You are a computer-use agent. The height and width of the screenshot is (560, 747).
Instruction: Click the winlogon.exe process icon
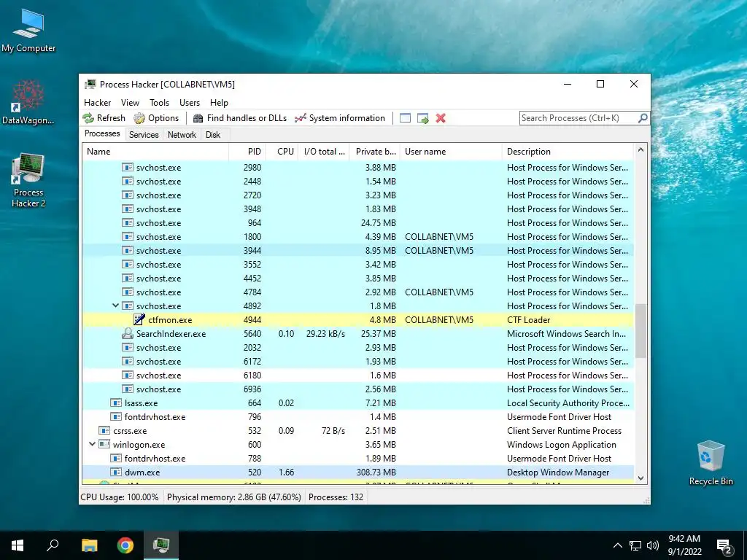tap(104, 444)
